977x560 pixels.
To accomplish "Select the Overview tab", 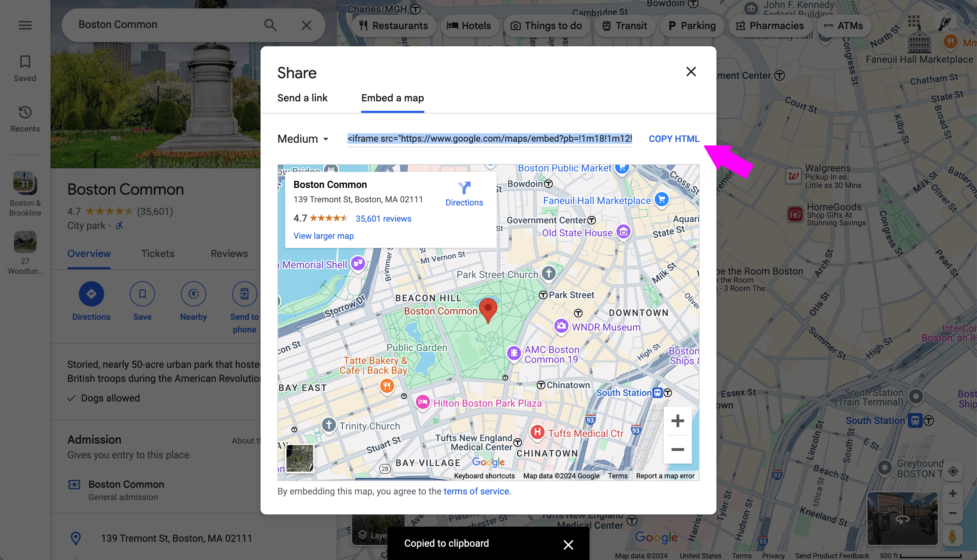I will coord(89,254).
